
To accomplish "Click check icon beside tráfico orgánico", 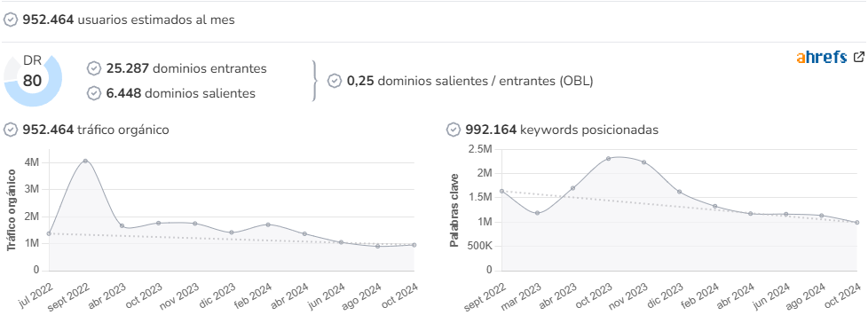I will point(11,130).
